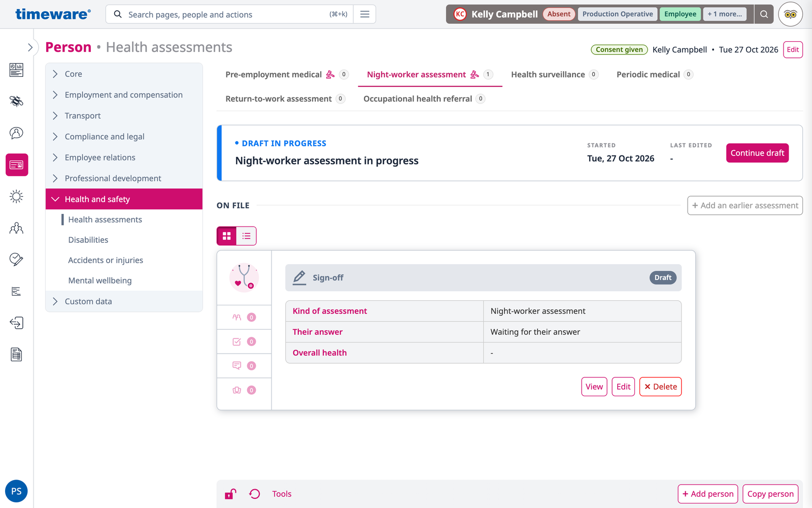Image resolution: width=812 pixels, height=508 pixels.
Task: Open the Disabilities tree item
Action: (x=88, y=240)
